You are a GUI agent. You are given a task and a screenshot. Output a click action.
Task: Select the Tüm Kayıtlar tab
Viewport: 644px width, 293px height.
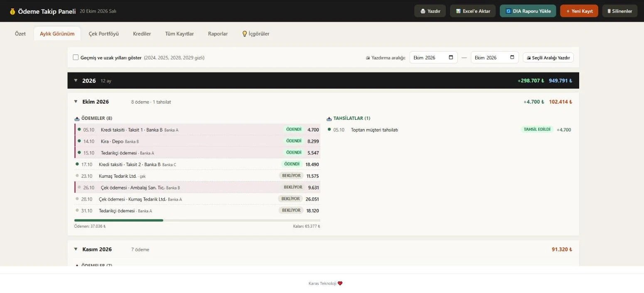179,34
